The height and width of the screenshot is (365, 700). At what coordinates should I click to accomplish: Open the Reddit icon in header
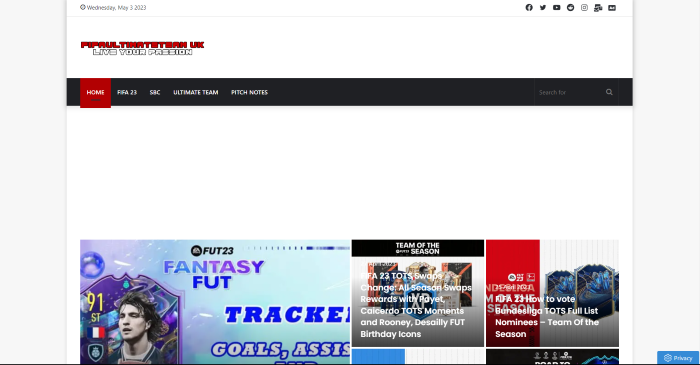coord(571,8)
